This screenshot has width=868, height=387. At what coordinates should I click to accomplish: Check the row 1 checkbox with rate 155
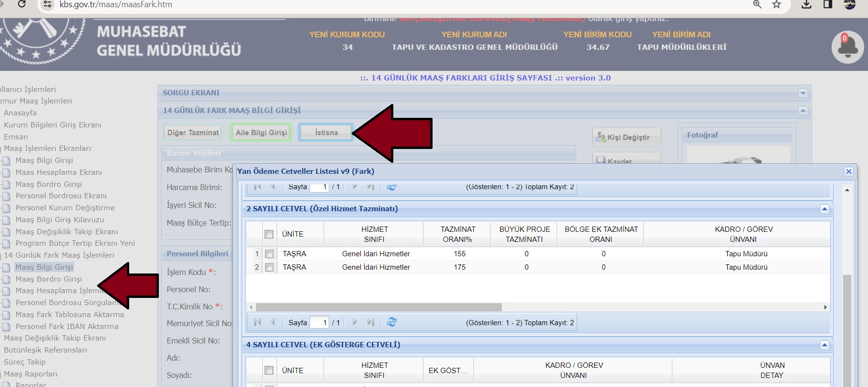point(269,254)
